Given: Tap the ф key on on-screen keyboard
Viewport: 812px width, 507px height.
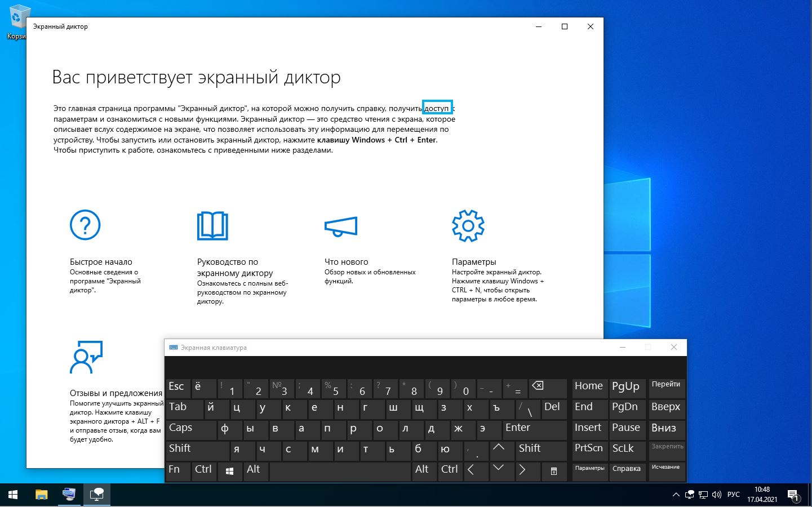Looking at the screenshot, I should point(230,429).
